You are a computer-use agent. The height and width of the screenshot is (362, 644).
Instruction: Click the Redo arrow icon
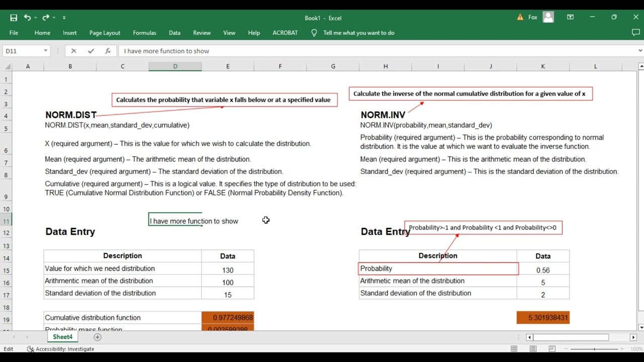pos(46,18)
